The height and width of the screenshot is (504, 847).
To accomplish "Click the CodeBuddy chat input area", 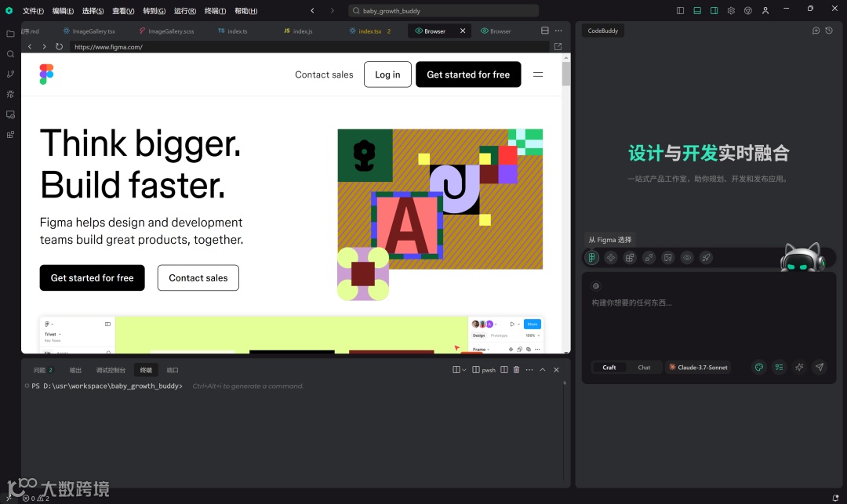I will tap(708, 324).
